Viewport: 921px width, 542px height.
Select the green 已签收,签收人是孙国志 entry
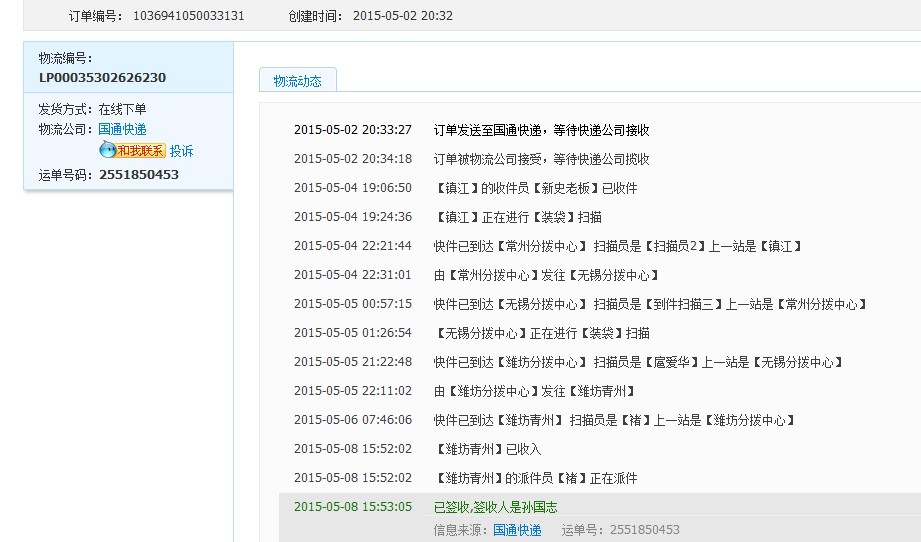(495, 507)
